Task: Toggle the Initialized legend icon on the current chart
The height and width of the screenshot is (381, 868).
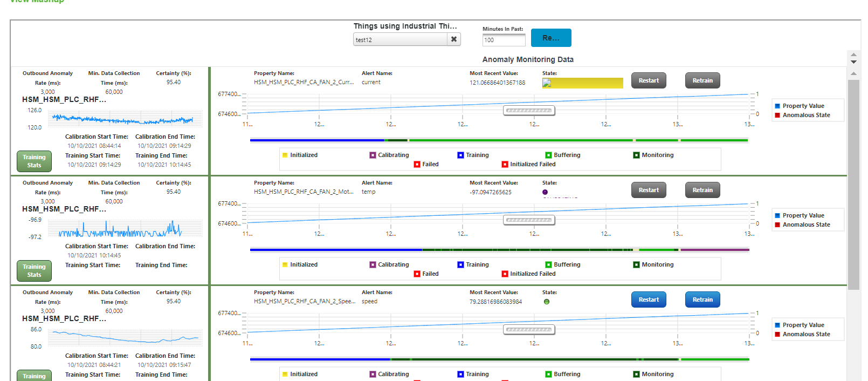Action: [x=285, y=155]
